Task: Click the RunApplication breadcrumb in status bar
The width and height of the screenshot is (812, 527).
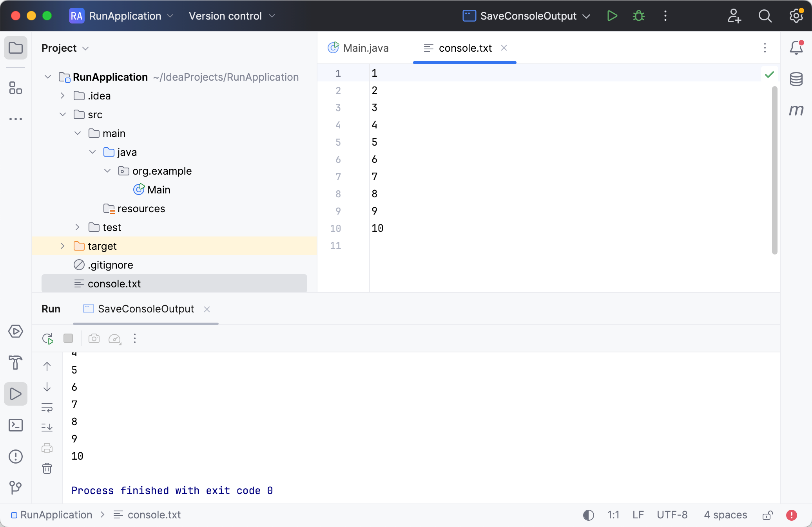Action: pyautogui.click(x=56, y=515)
